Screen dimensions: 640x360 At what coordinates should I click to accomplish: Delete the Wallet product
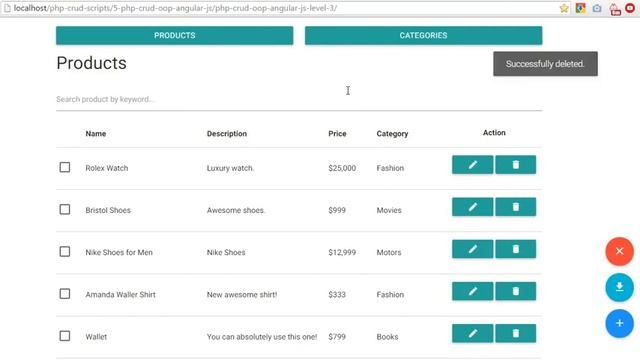click(x=516, y=333)
